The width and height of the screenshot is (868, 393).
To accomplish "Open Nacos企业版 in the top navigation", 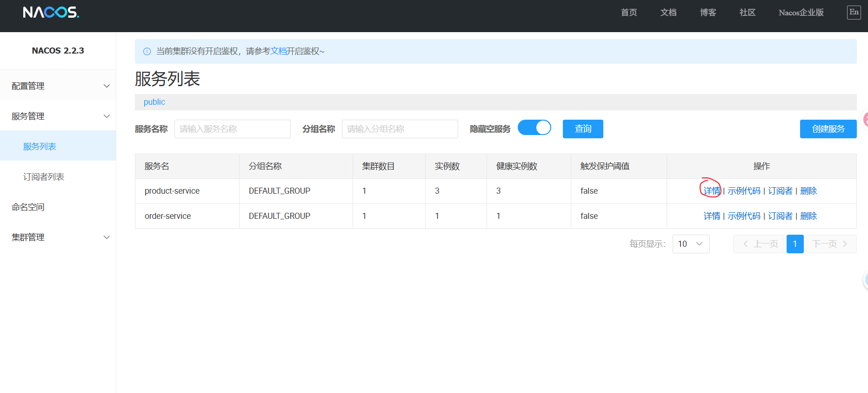I will tap(801, 13).
